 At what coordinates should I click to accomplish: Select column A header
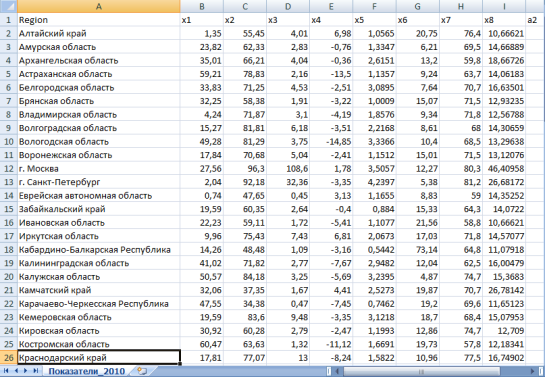99,6
